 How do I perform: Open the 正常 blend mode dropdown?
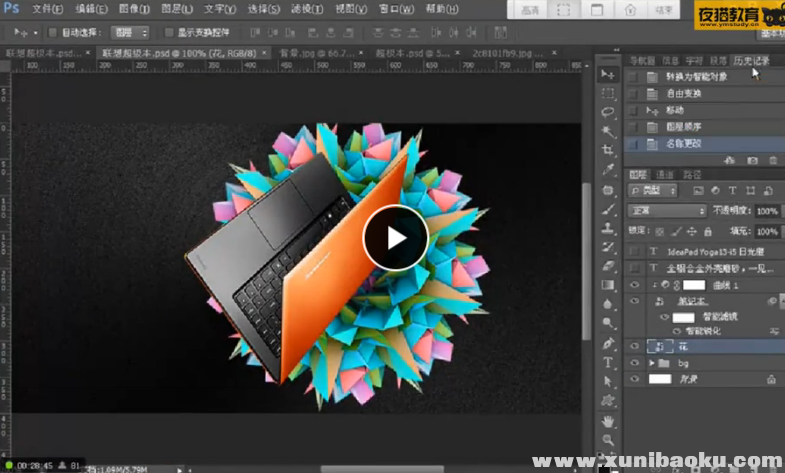click(x=668, y=211)
